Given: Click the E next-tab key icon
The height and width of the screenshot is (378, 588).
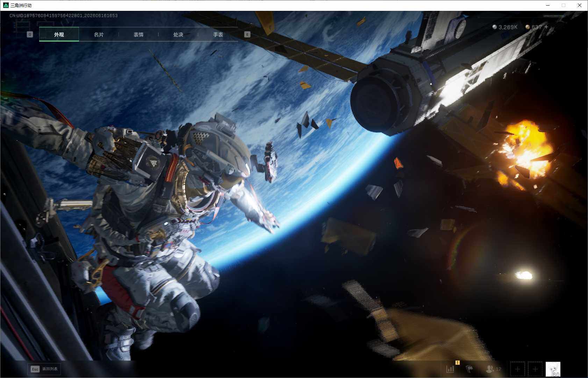Looking at the screenshot, I should [x=247, y=34].
